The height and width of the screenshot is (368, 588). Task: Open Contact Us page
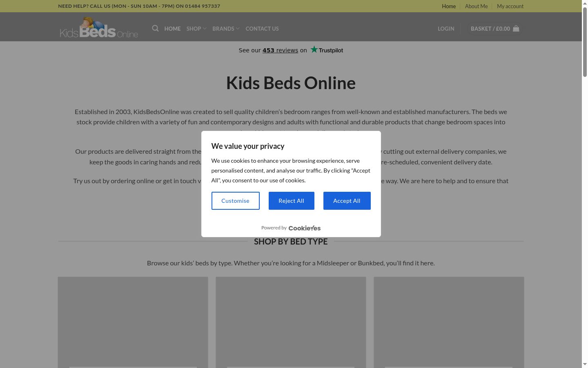[262, 29]
